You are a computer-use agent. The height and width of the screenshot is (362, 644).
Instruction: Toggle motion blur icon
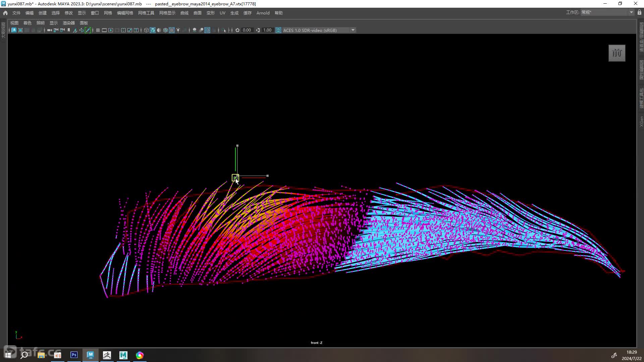pos(201,30)
